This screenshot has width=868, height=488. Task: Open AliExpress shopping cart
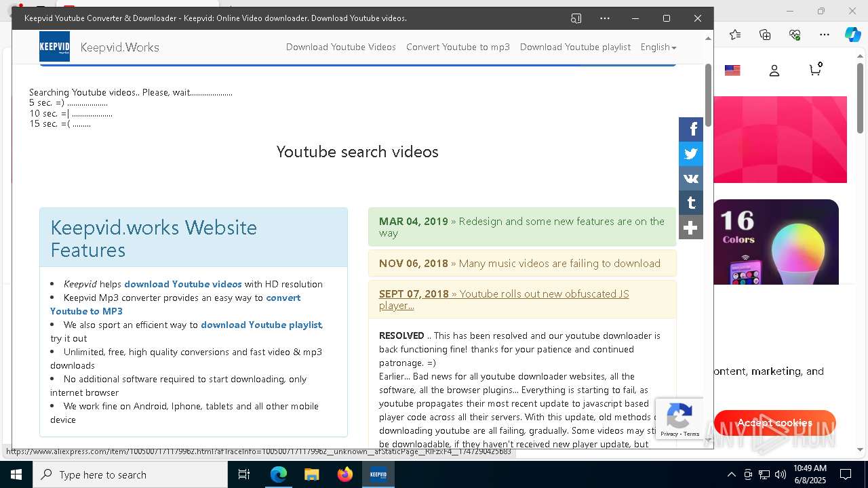816,69
